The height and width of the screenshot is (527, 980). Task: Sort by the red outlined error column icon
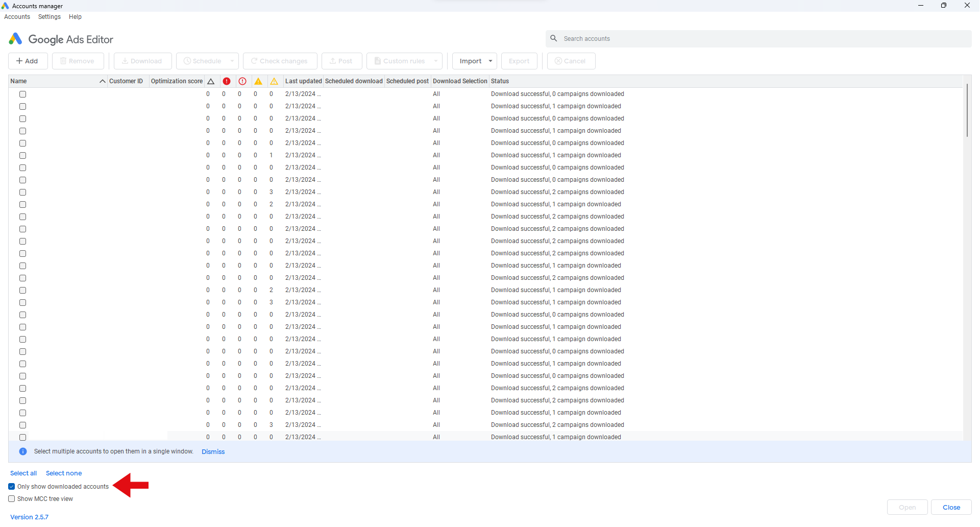click(x=242, y=81)
